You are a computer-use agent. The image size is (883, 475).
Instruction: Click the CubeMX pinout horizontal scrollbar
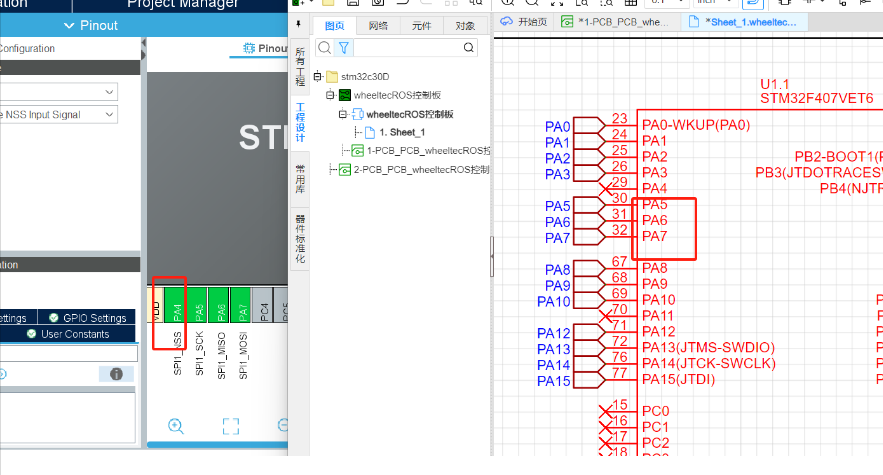(x=217, y=445)
